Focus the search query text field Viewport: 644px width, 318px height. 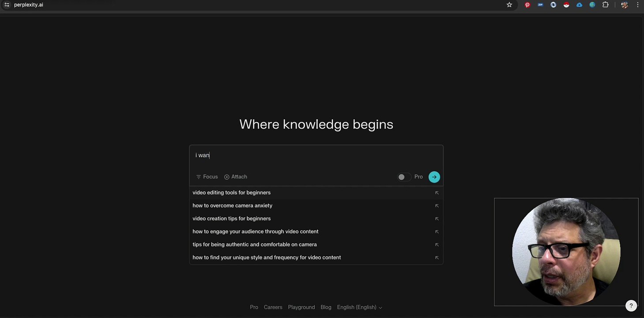tap(316, 155)
